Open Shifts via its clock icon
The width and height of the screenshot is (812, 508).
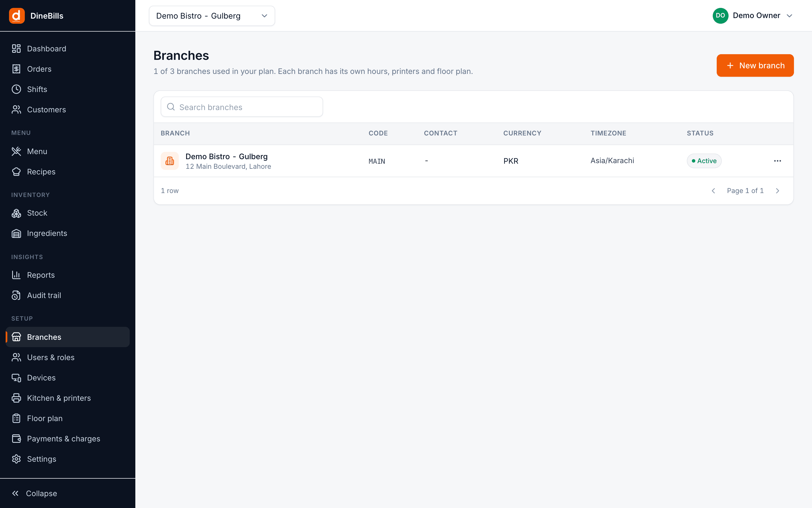click(16, 89)
